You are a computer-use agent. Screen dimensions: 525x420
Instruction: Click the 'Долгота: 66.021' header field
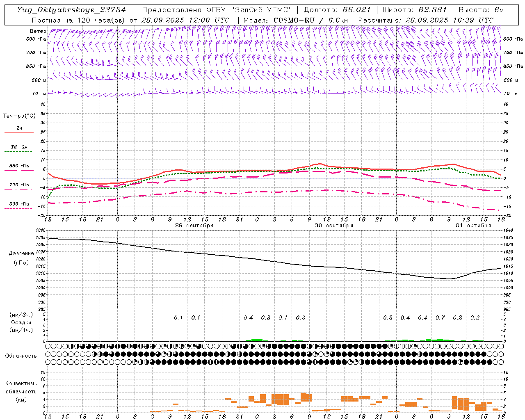337,10
